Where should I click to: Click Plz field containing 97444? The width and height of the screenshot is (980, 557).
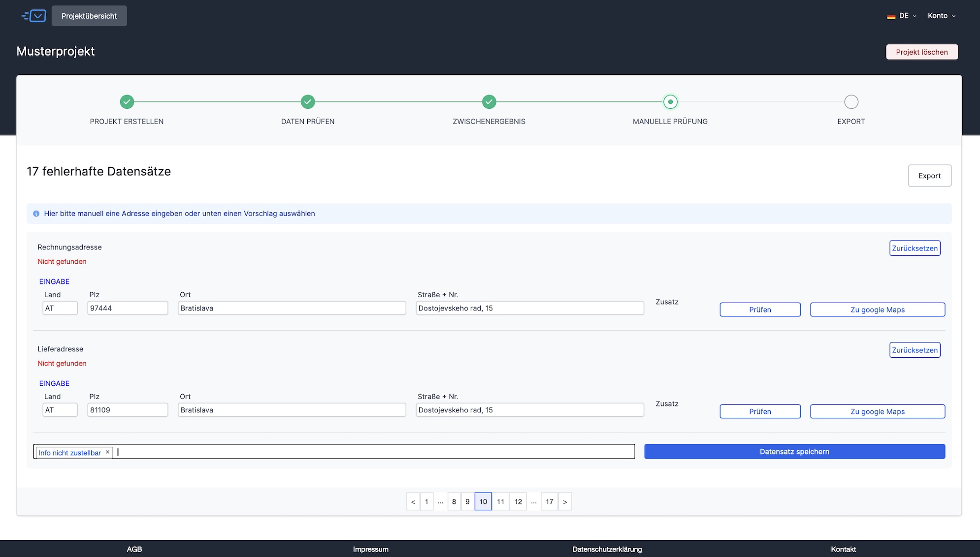pos(128,308)
